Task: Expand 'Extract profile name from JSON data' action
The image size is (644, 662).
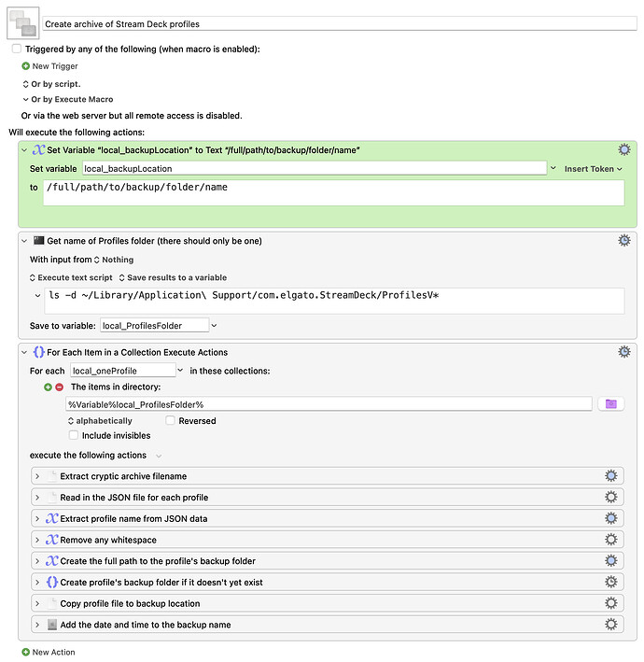Action: click(37, 518)
